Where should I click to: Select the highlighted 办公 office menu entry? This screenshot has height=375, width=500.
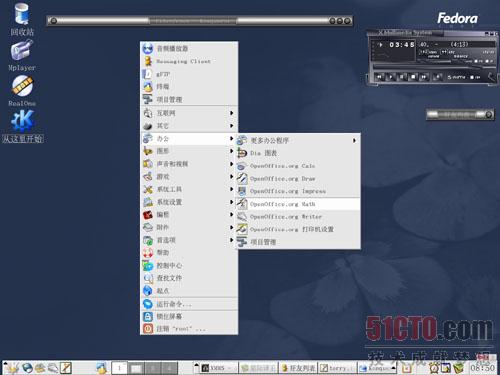pos(189,138)
